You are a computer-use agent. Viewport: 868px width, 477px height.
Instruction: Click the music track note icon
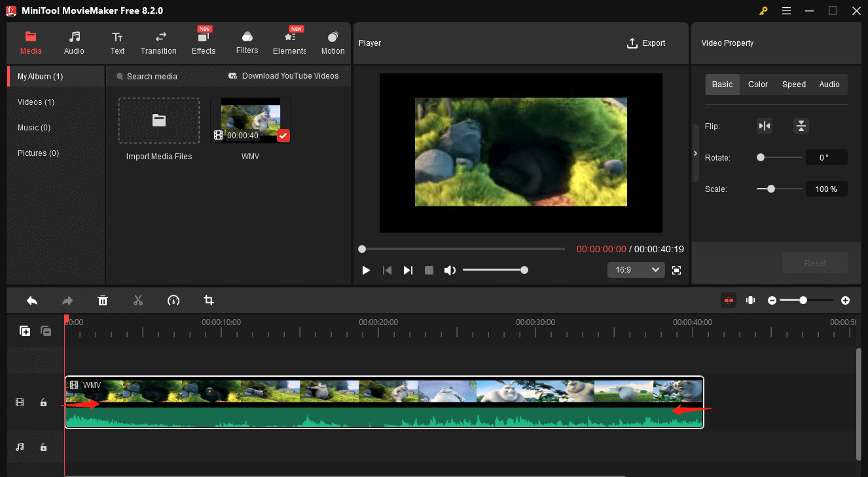click(x=20, y=447)
